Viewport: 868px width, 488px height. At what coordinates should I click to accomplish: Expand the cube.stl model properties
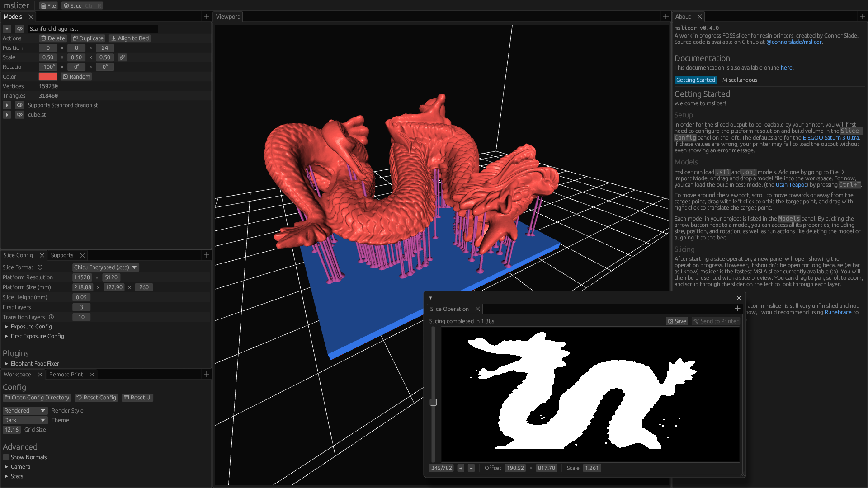coord(7,115)
